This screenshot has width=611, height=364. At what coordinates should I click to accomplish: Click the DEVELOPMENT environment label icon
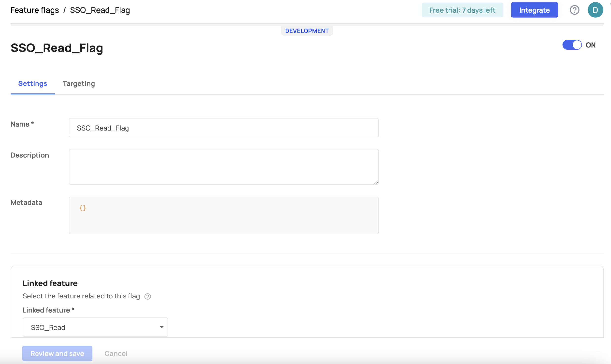(306, 31)
